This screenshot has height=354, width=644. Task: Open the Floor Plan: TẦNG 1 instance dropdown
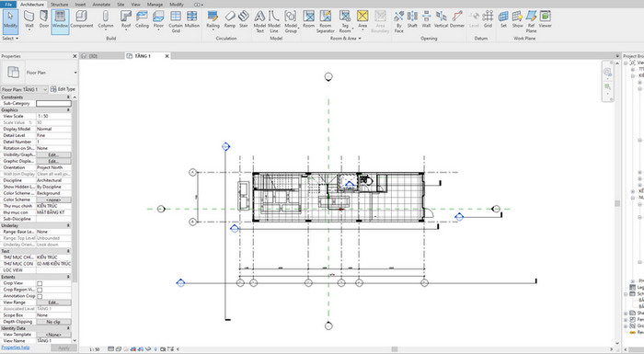pyautogui.click(x=24, y=89)
